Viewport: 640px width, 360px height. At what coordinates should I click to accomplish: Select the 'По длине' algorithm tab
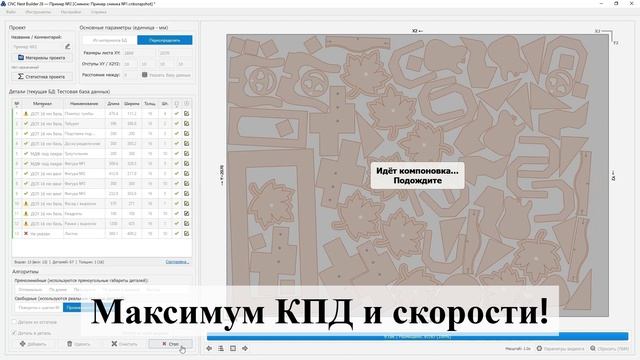[x=58, y=289]
